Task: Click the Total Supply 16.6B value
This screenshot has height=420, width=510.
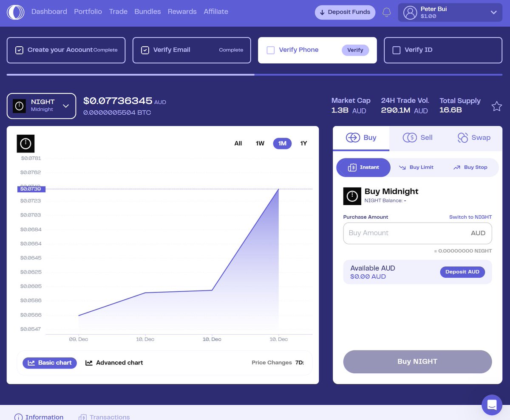Action: coord(450,110)
